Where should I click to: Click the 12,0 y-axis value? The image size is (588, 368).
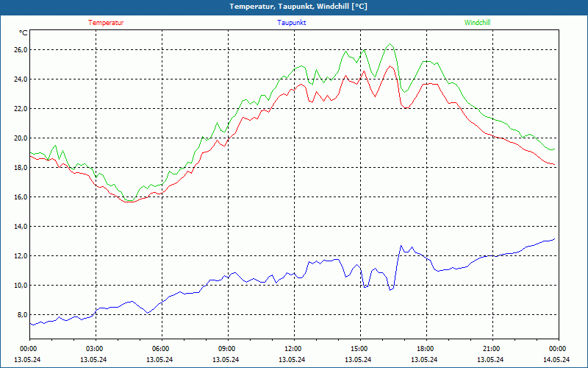pos(21,255)
